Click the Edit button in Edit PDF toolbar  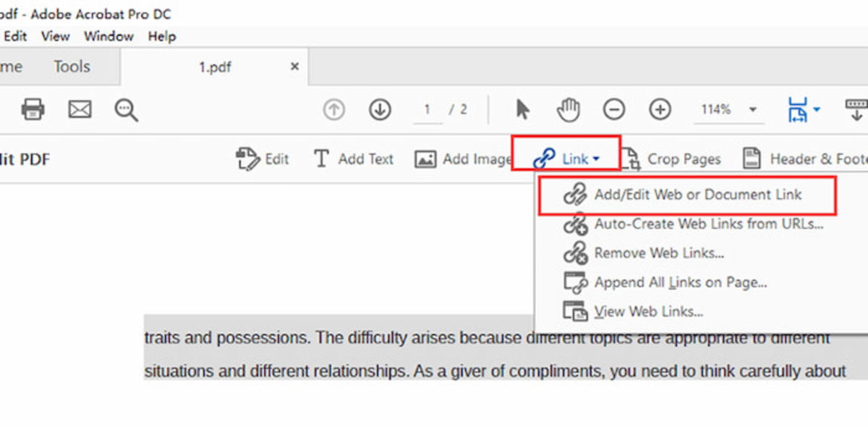tap(263, 158)
